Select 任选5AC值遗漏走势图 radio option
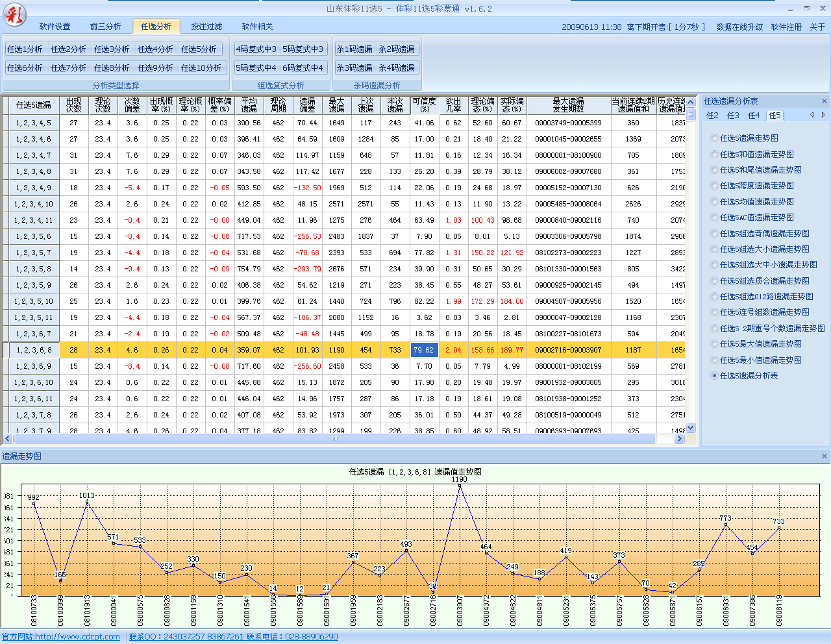Viewport: 831px width, 644px height. [752, 217]
